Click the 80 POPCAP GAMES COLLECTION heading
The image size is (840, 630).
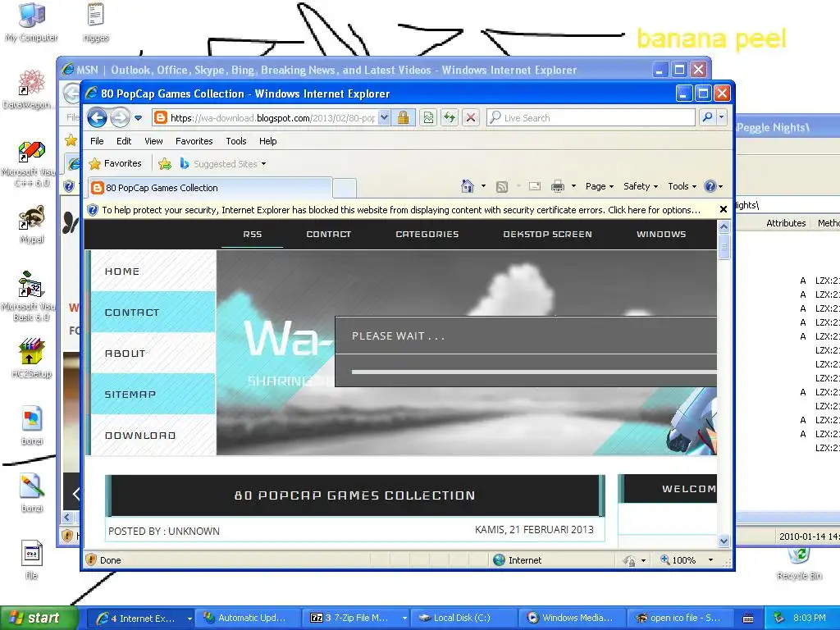(x=354, y=495)
